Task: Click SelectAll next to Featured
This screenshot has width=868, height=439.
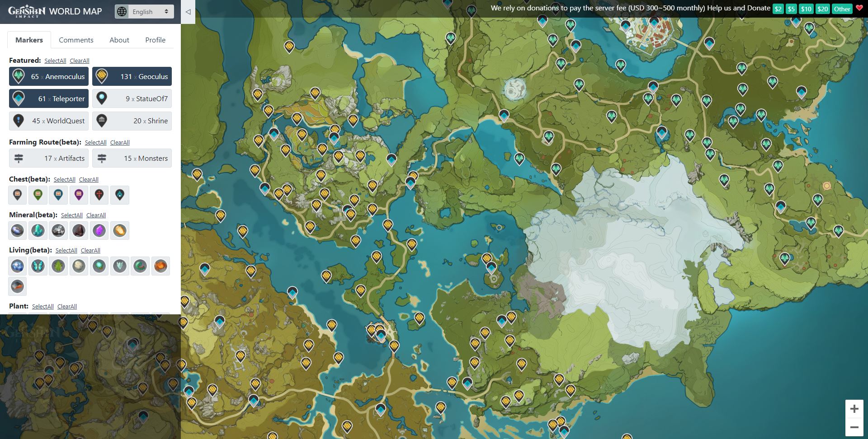Action: [55, 61]
